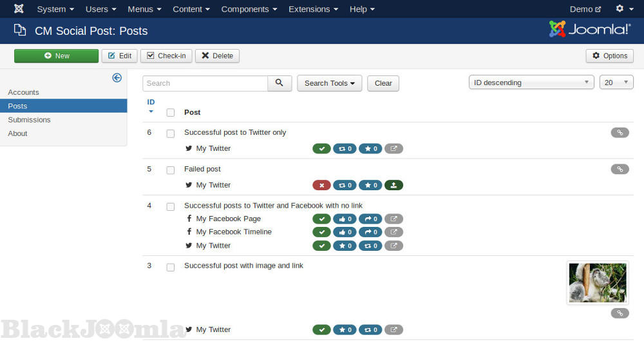644x352 pixels.
Task: Open the ID descending sort dropdown
Action: click(x=531, y=83)
